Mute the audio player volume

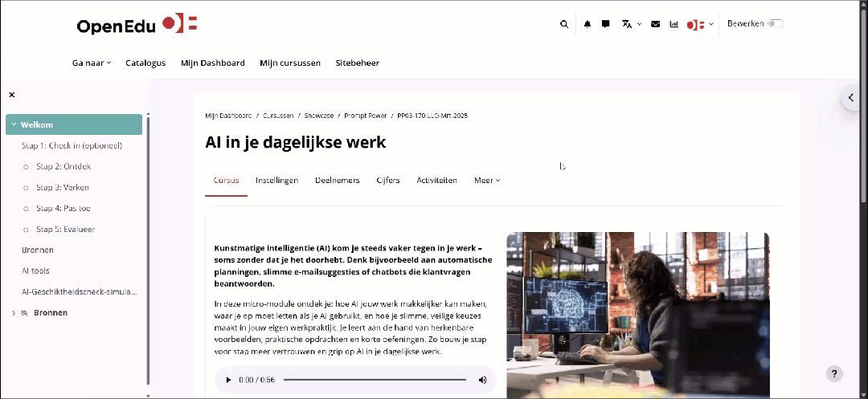482,380
